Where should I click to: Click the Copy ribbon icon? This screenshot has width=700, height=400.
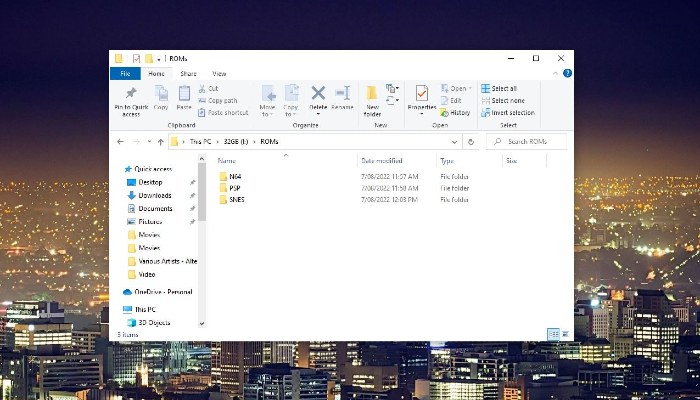pyautogui.click(x=161, y=93)
